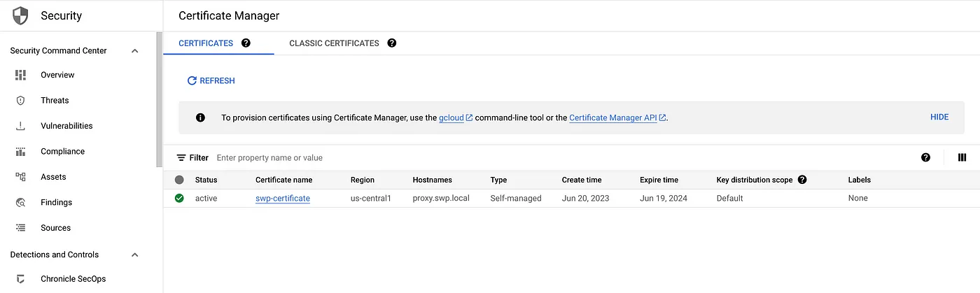Click the Jun 19, 2024 expire time
Image resolution: width=980 pixels, height=293 pixels.
tap(664, 199)
